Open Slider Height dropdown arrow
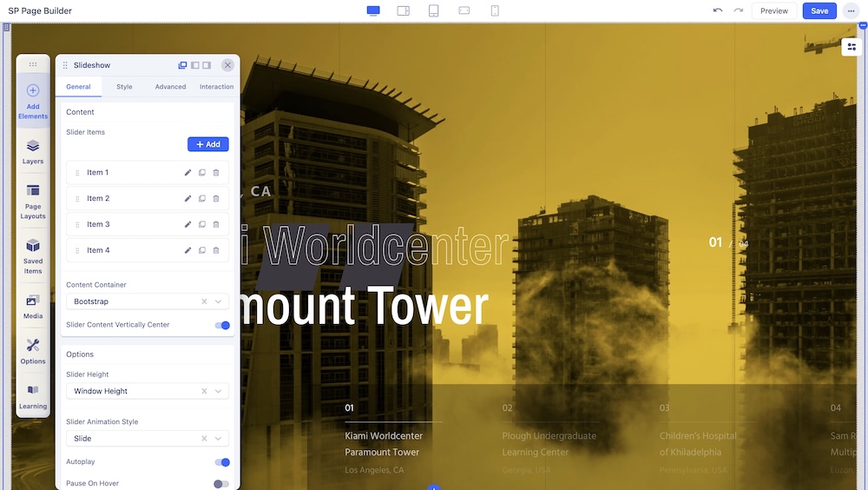 point(218,391)
